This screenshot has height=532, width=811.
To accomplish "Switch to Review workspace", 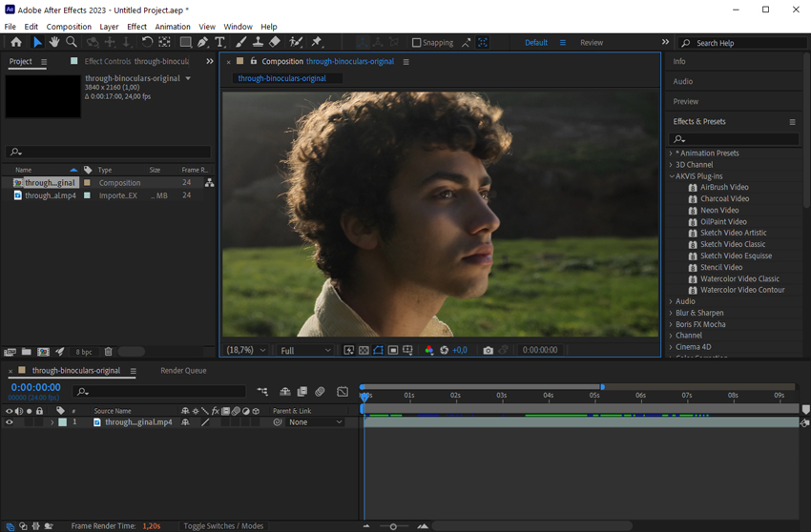I will pos(592,42).
